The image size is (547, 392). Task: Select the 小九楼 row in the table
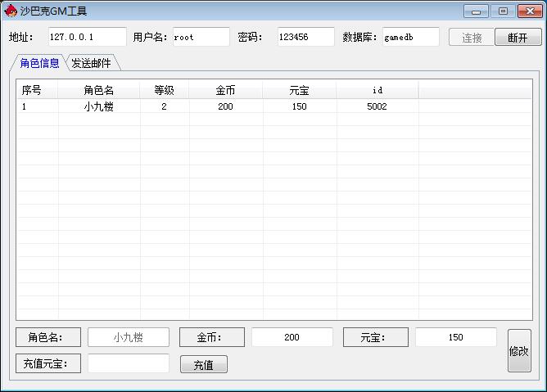point(98,106)
